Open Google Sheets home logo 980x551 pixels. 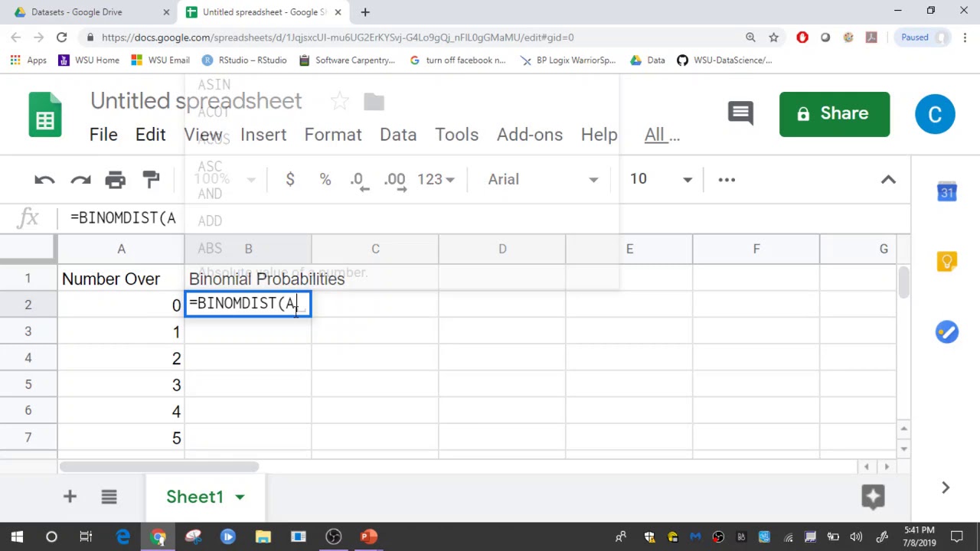(45, 114)
